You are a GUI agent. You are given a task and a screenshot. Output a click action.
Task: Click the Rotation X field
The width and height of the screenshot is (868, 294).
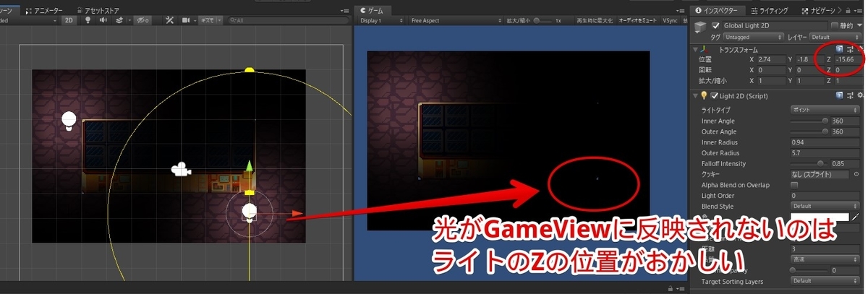[x=770, y=70]
